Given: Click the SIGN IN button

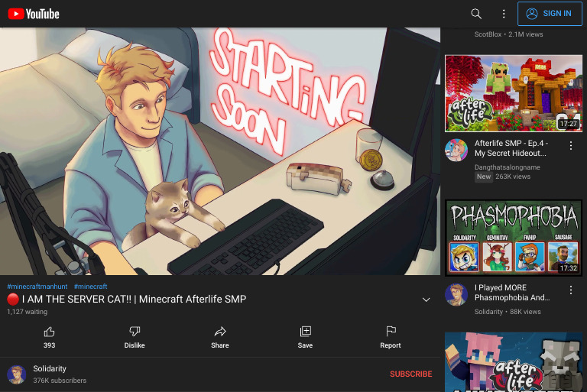Looking at the screenshot, I should pos(550,14).
